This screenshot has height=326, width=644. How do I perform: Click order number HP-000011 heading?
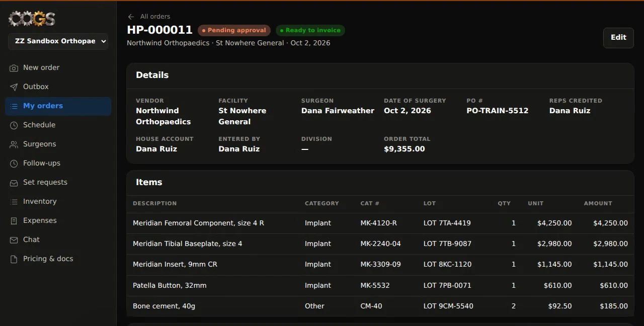coord(159,30)
